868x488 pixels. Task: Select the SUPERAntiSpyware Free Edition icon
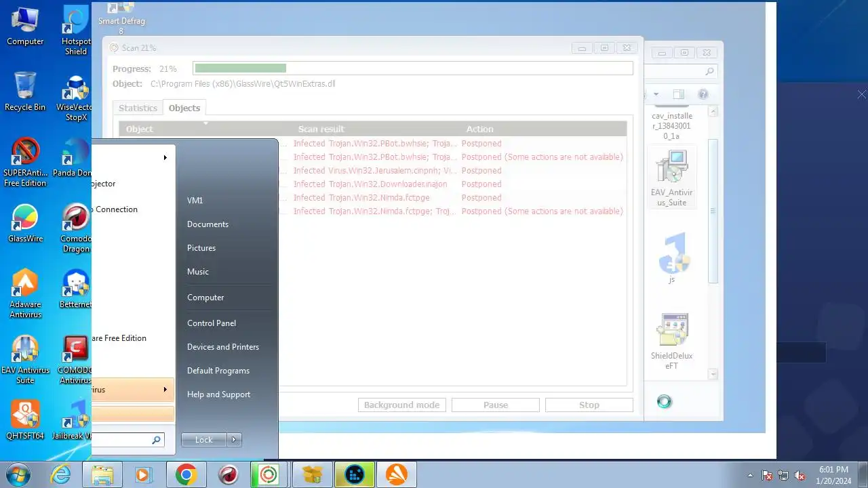(x=25, y=163)
